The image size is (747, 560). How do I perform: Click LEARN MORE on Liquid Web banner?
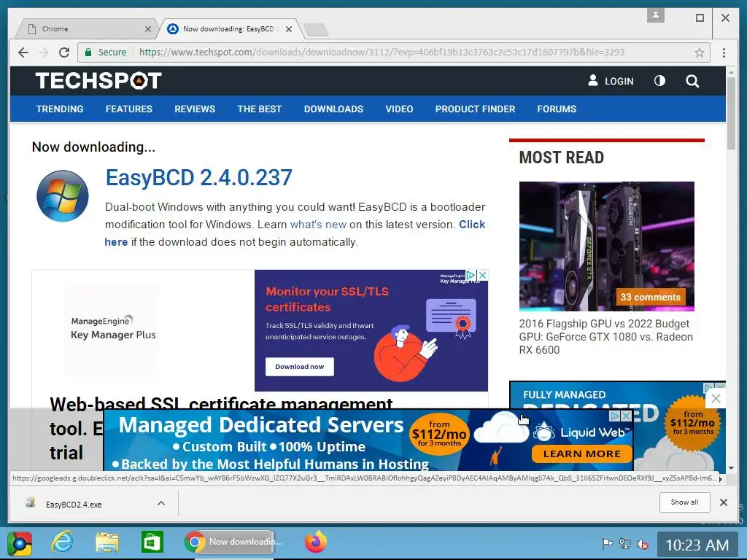coord(581,454)
